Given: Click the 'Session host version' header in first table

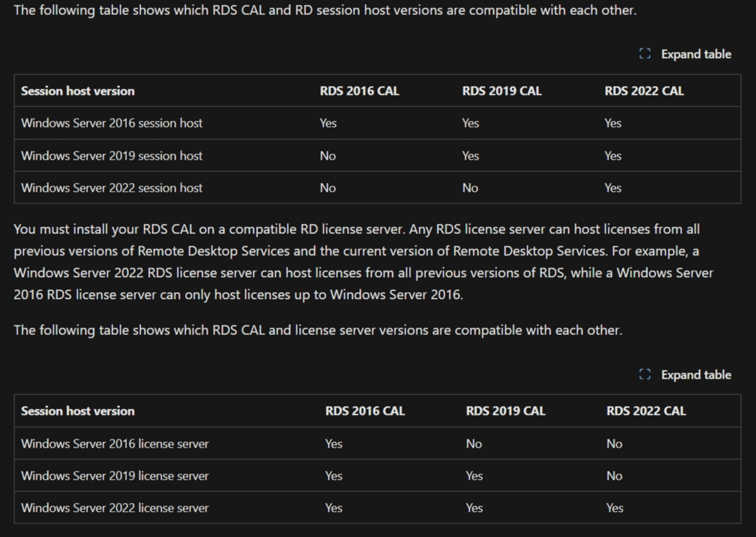Looking at the screenshot, I should click(78, 91).
